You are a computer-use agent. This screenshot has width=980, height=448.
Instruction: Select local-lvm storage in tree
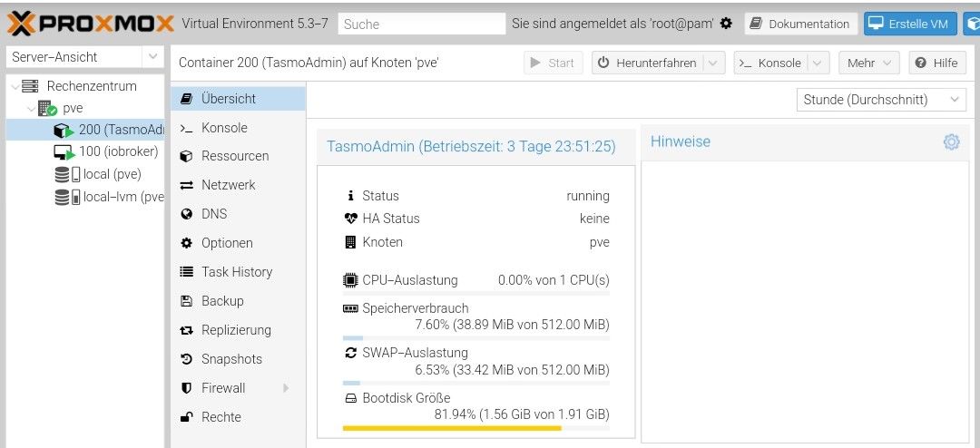coord(85,198)
